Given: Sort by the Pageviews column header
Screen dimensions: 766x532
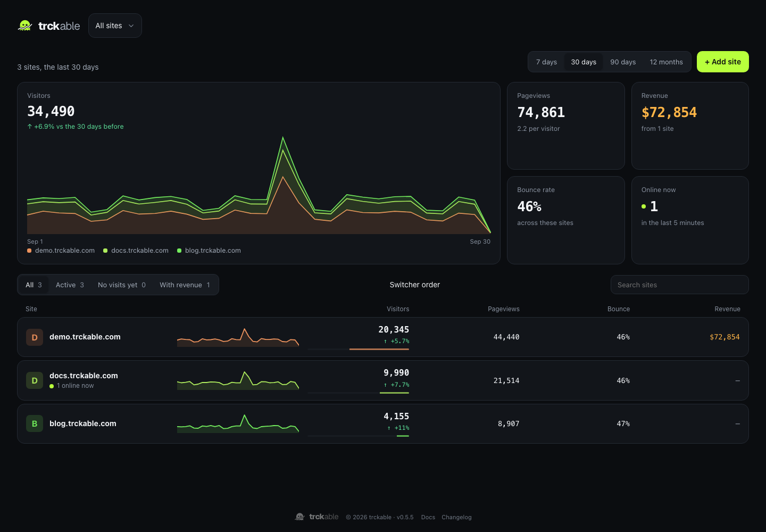Looking at the screenshot, I should [x=503, y=309].
